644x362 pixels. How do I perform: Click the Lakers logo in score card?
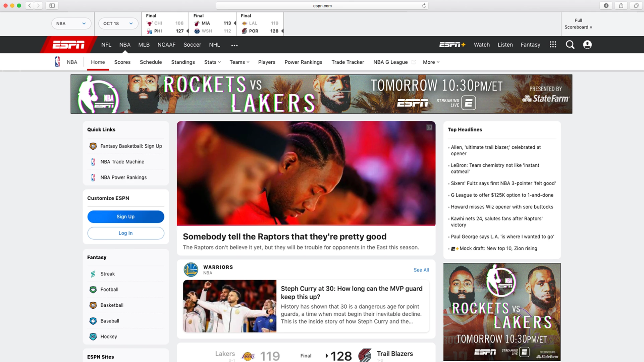coord(248,356)
